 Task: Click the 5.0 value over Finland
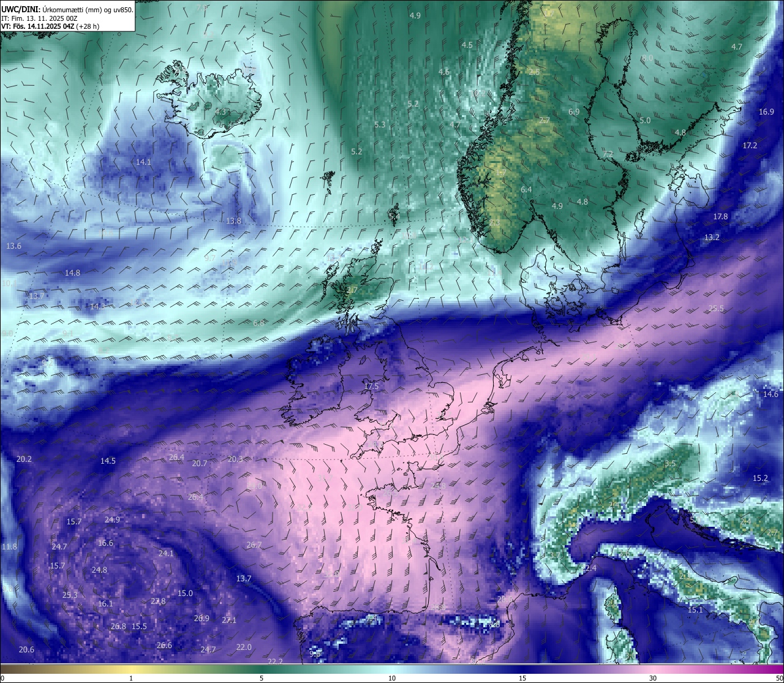click(645, 121)
